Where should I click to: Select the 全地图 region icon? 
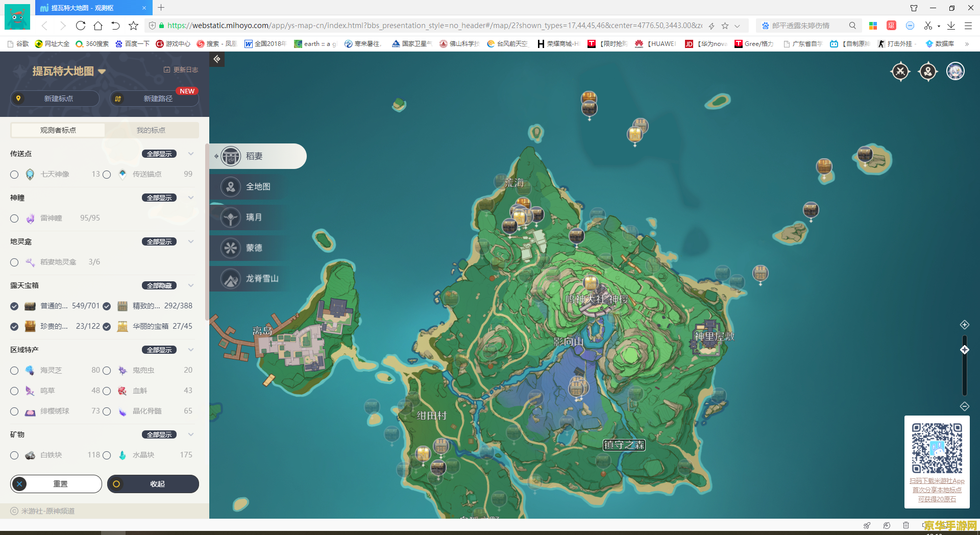pyautogui.click(x=231, y=187)
